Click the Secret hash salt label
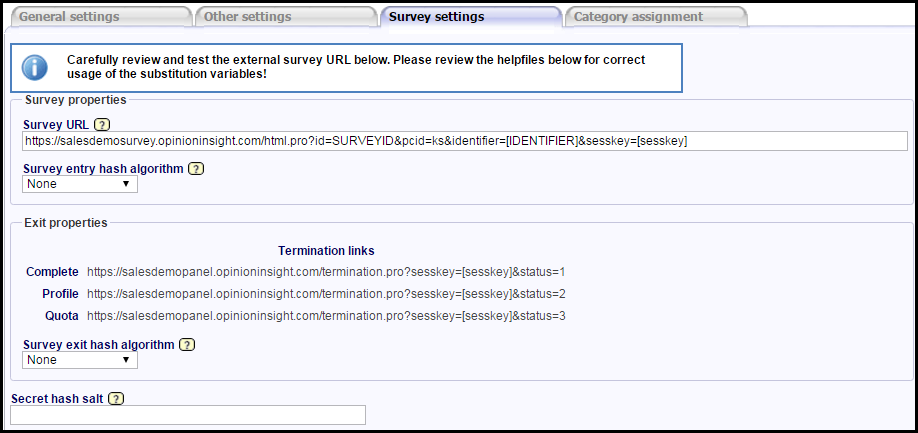Screen dimensions: 918x433 (57, 399)
